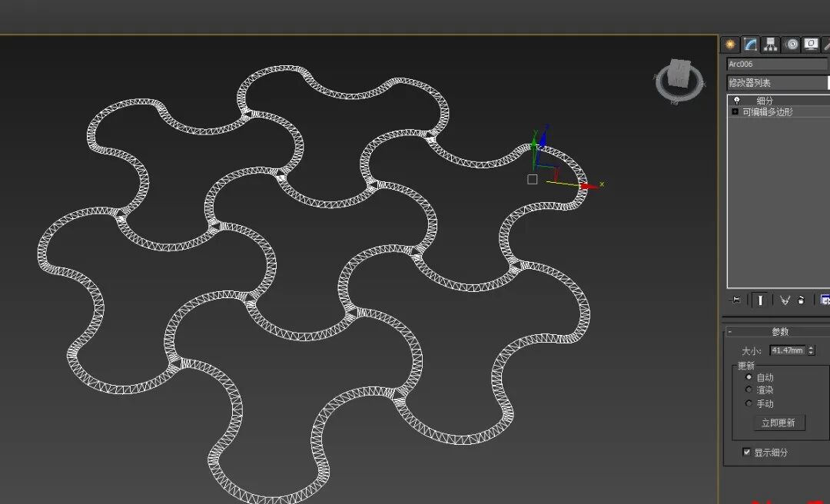
Task: Click Remove Modifier trash icon
Action: tap(801, 300)
